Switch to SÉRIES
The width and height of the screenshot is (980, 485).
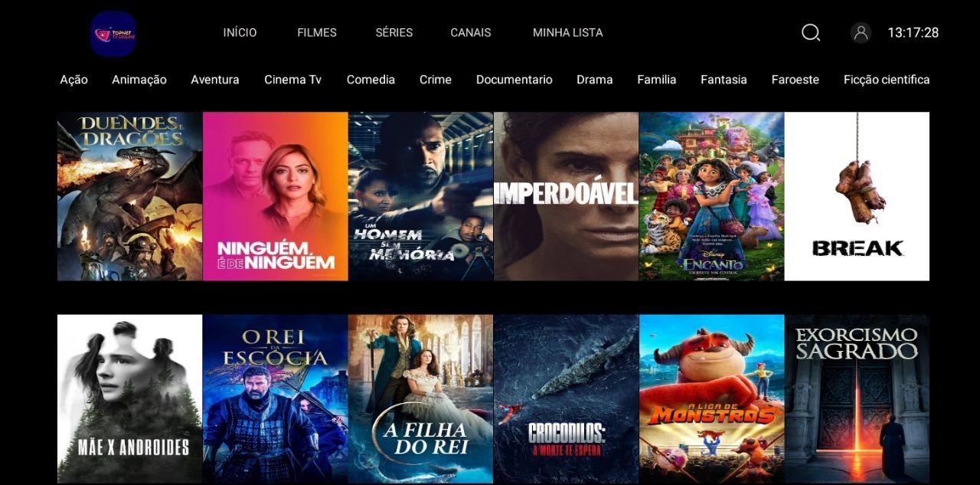(x=394, y=33)
